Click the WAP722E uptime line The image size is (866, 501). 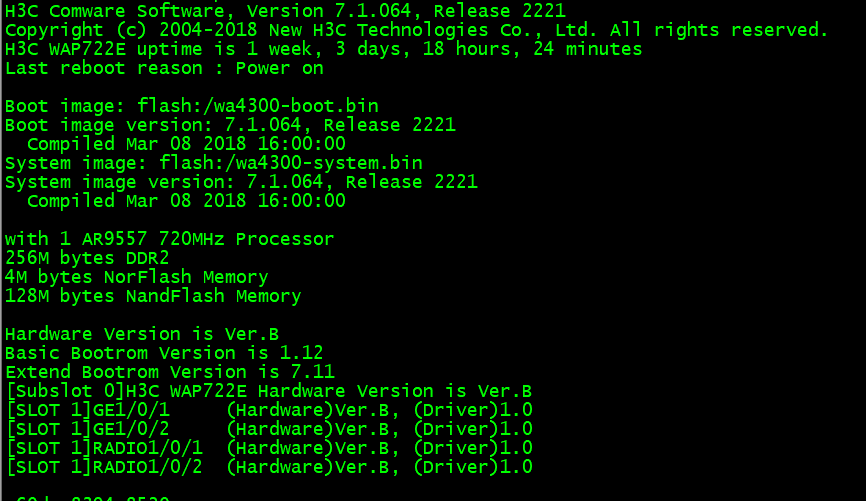coord(323,49)
